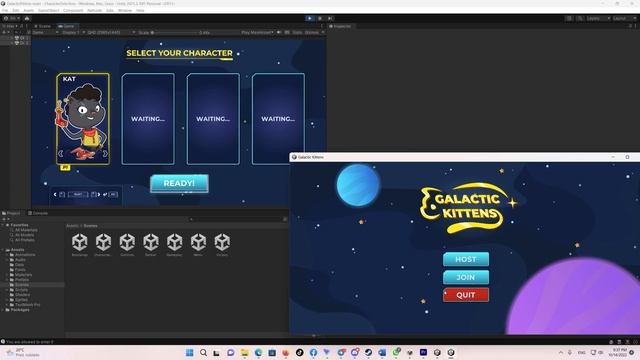Expand the Animations folder arrow
This screenshot has width=640, height=360.
coord(7,255)
